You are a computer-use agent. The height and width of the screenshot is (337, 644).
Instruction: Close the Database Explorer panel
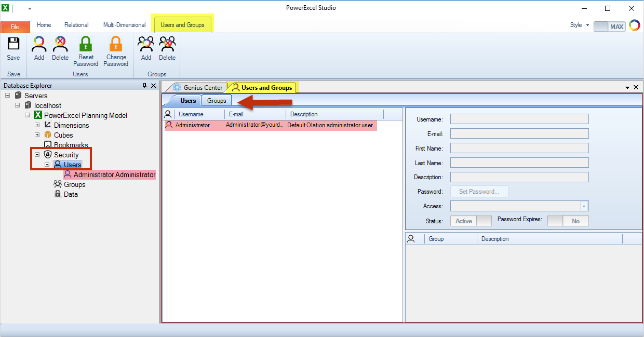[153, 86]
